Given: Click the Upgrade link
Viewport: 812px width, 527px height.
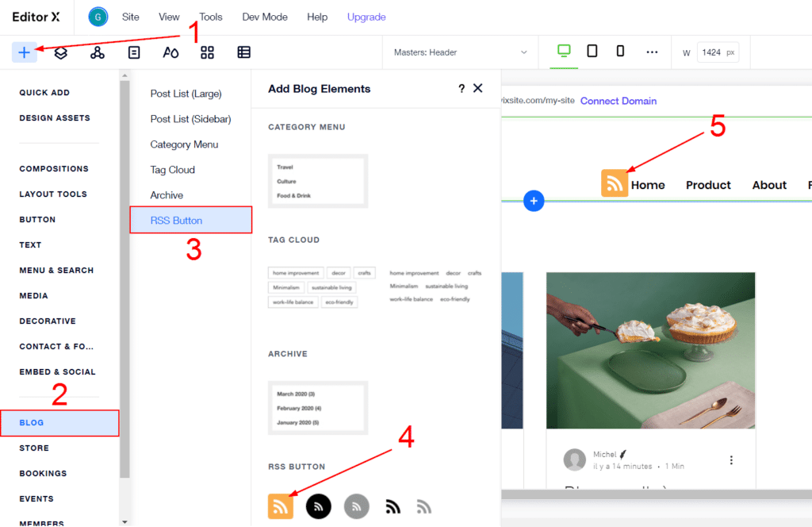Looking at the screenshot, I should [366, 17].
